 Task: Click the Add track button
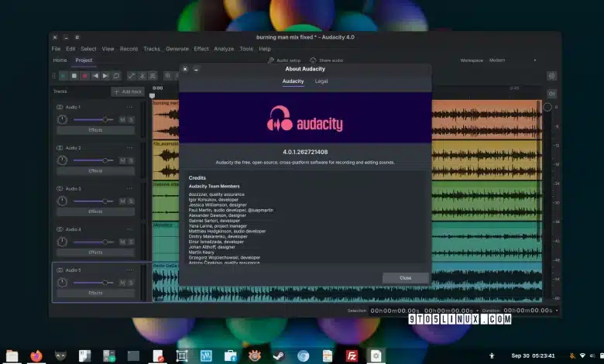[x=128, y=91]
